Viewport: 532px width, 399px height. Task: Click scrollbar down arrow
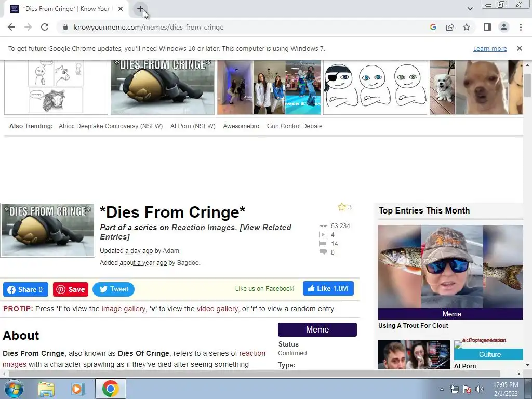[x=528, y=365]
